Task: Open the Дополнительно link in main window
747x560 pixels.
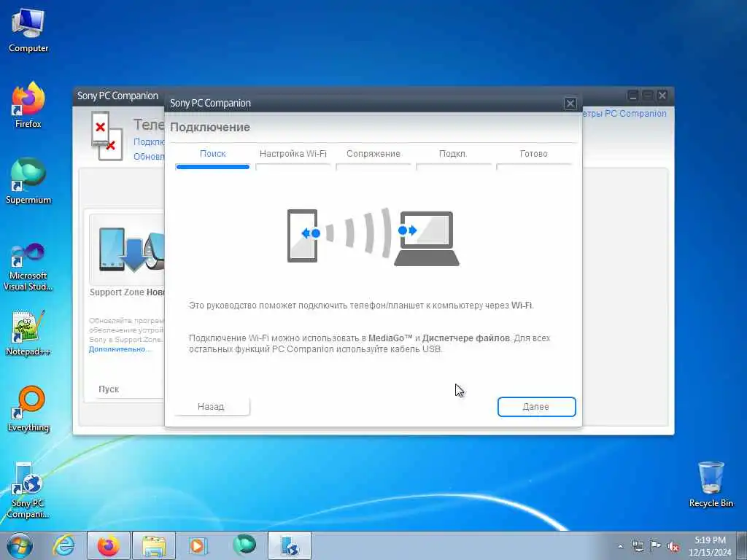Action: pyautogui.click(x=120, y=349)
